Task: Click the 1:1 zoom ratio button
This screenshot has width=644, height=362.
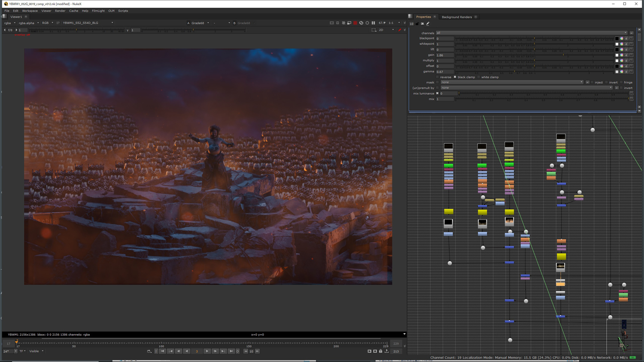Action: point(391,23)
